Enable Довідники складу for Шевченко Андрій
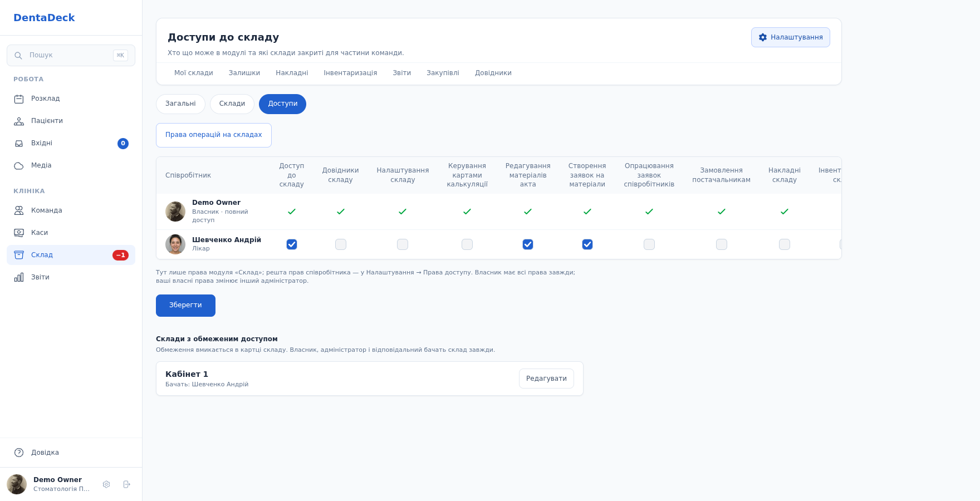This screenshot has height=501, width=980. (x=341, y=244)
